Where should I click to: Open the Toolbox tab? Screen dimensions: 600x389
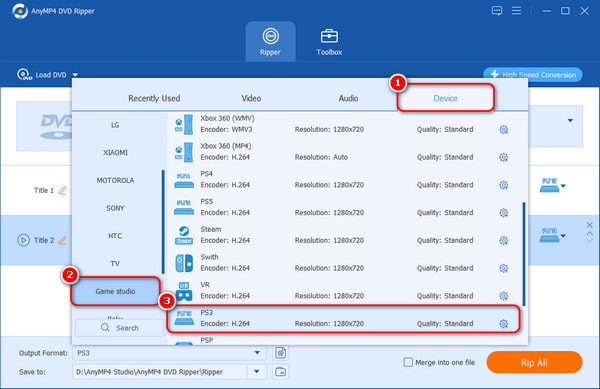click(329, 41)
